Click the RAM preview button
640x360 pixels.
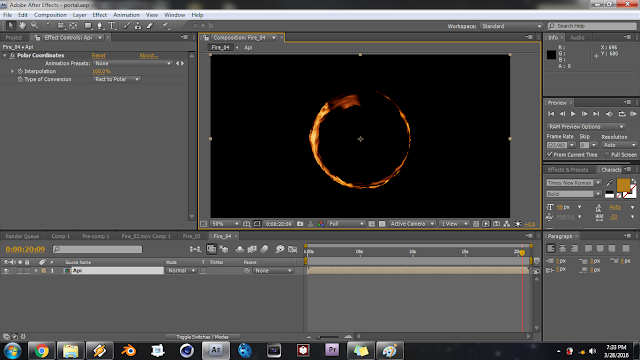633,114
